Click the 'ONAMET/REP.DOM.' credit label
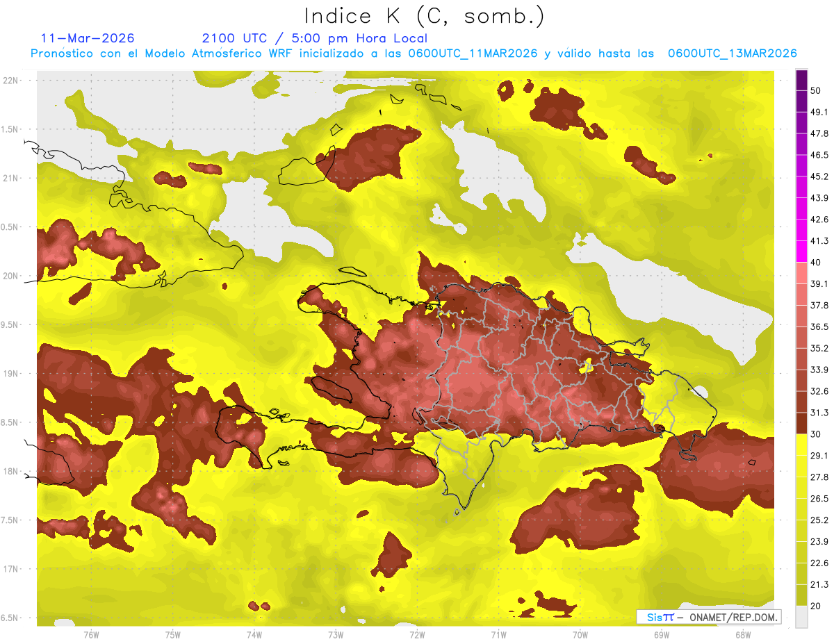Screen dimensions: 834x644 pyautogui.click(x=733, y=617)
